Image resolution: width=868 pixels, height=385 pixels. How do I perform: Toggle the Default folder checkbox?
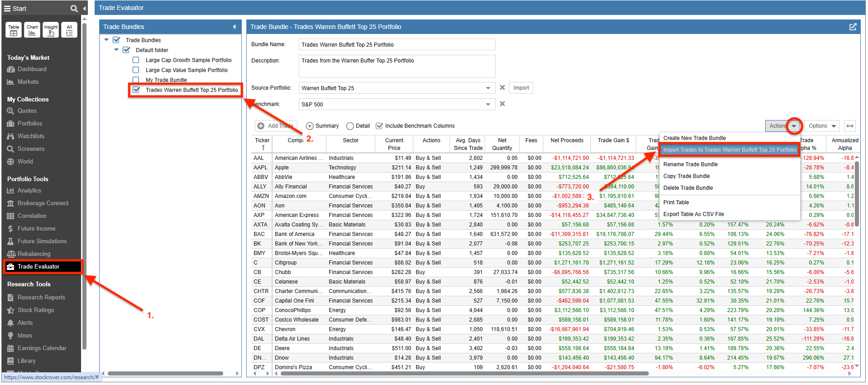pos(126,50)
